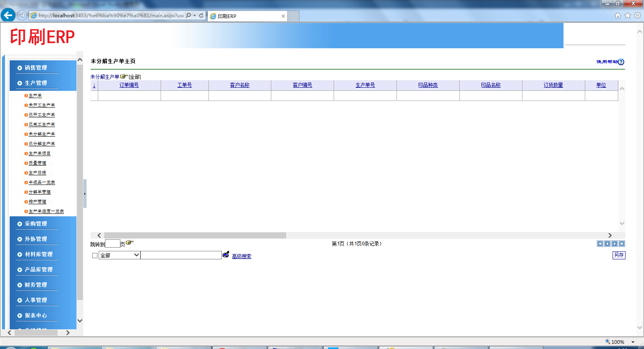Collapse the sidebar using the splitter arrow
The width and height of the screenshot is (644, 349).
[x=85, y=194]
